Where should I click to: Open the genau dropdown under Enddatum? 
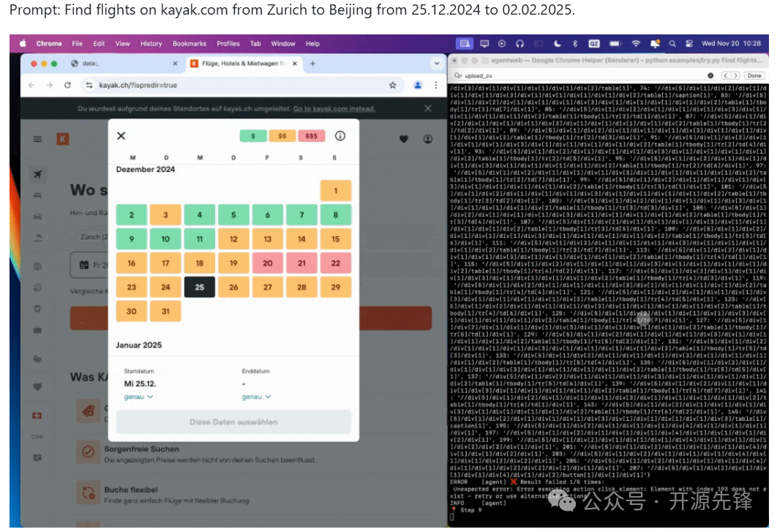click(x=256, y=397)
